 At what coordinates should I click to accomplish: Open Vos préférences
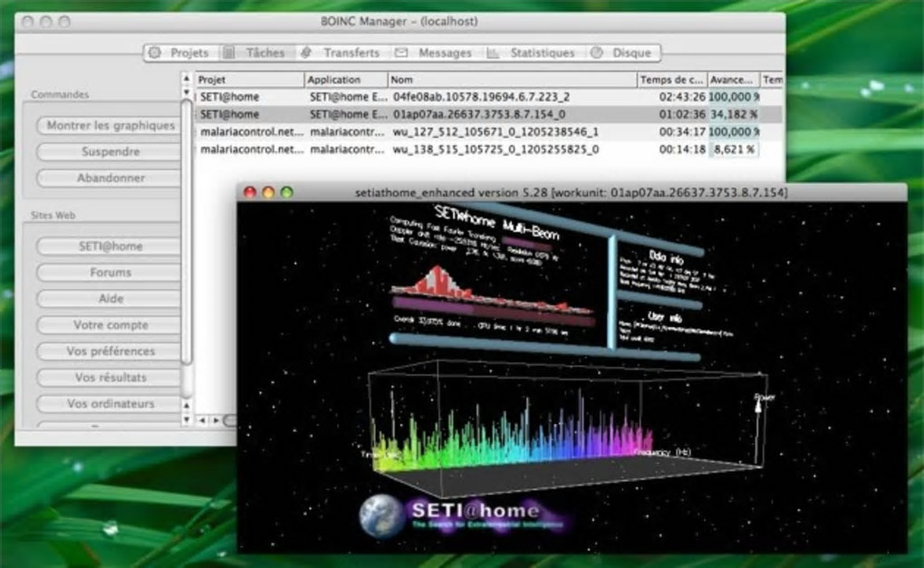110,351
